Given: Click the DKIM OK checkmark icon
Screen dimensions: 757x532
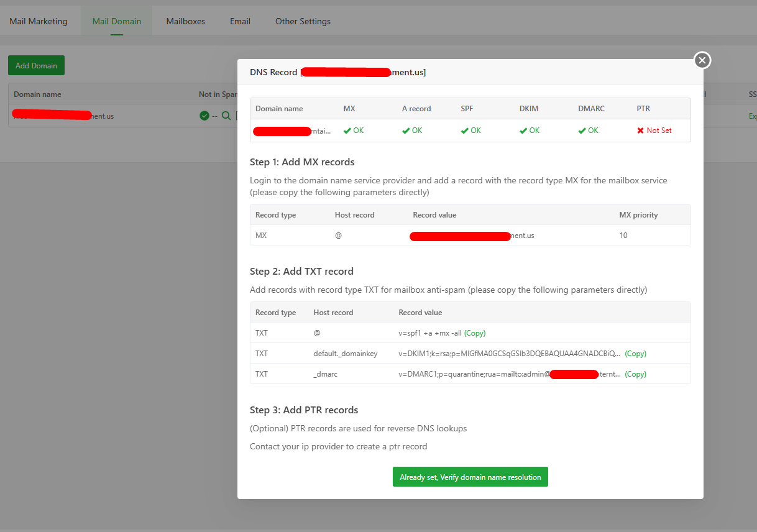Looking at the screenshot, I should (x=523, y=131).
